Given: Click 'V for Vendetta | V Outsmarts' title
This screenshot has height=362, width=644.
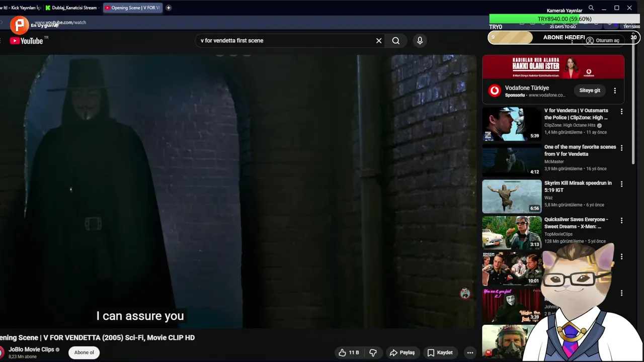Looking at the screenshot, I should [x=576, y=114].
